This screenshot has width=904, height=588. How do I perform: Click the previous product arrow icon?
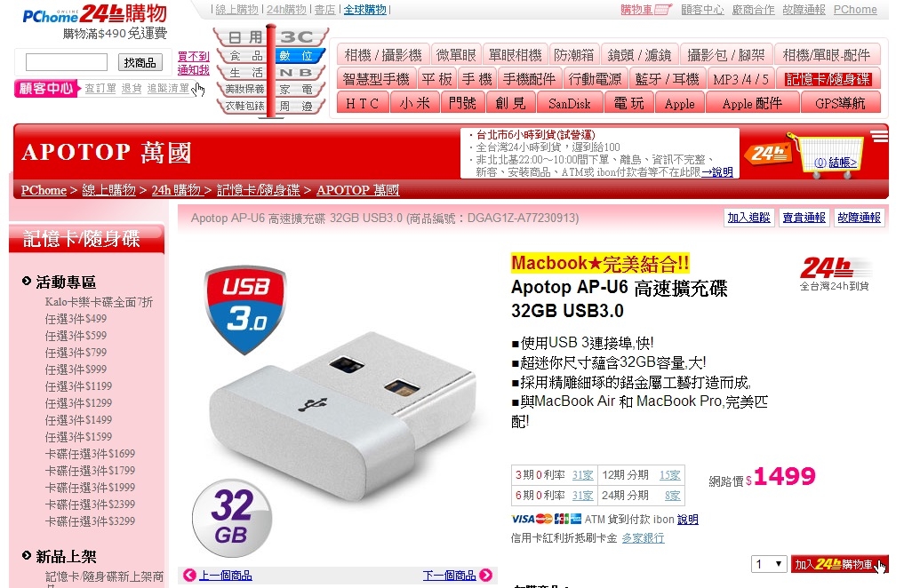click(189, 575)
